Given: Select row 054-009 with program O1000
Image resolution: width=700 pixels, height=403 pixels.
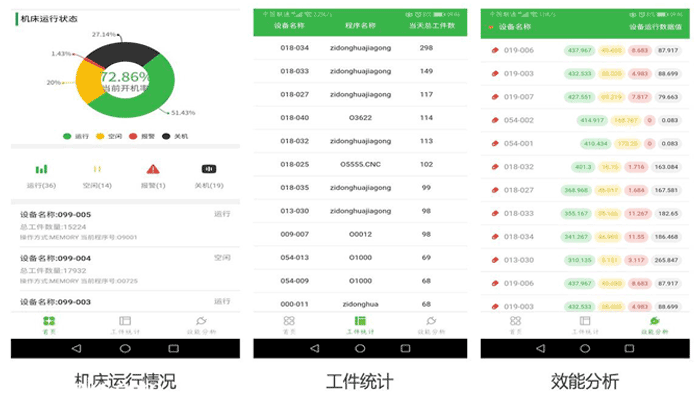Looking at the screenshot, I should tap(360, 281).
